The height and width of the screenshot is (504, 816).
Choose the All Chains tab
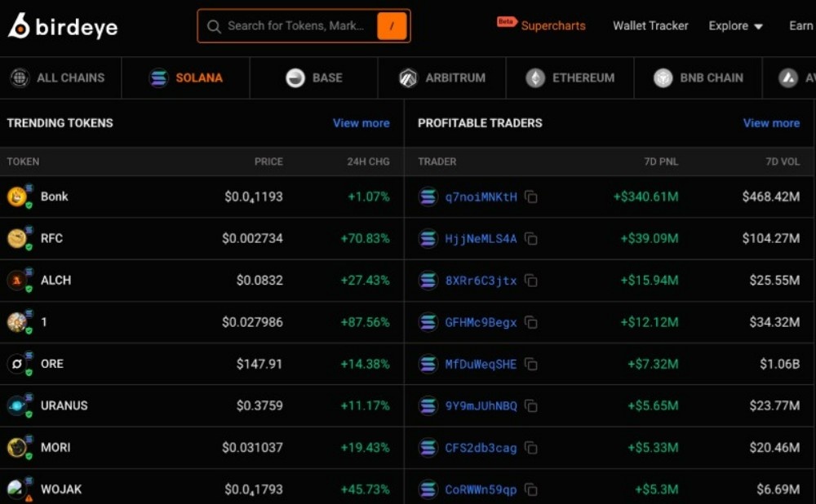point(58,78)
